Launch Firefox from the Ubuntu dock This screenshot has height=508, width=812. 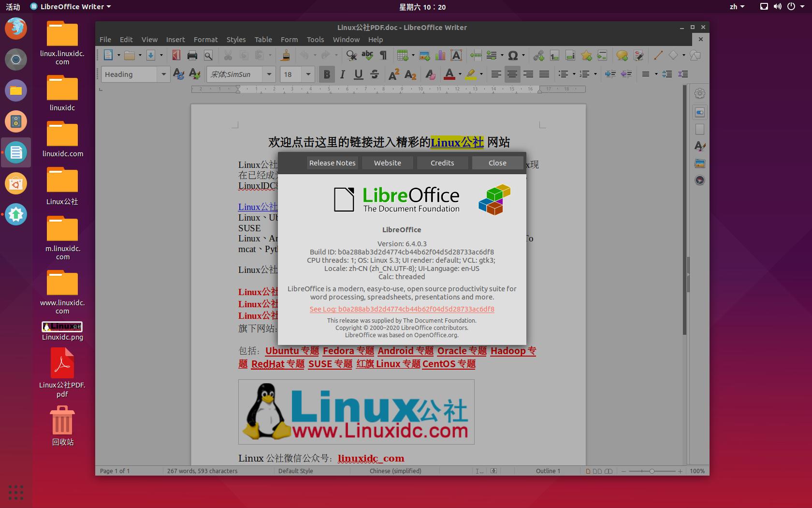click(x=16, y=29)
